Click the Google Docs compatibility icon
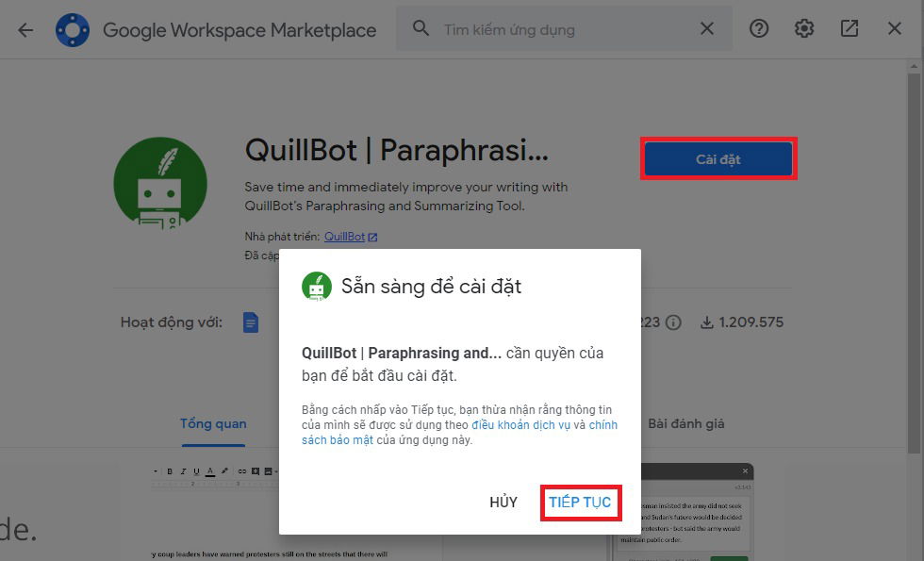Image resolution: width=924 pixels, height=561 pixels. pyautogui.click(x=251, y=322)
